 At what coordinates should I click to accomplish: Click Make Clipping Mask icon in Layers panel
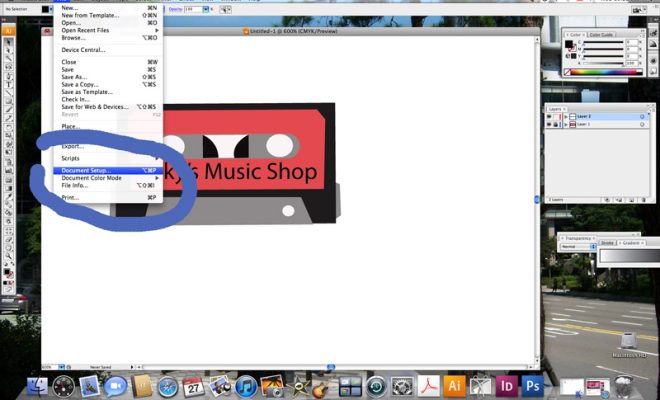[x=607, y=200]
